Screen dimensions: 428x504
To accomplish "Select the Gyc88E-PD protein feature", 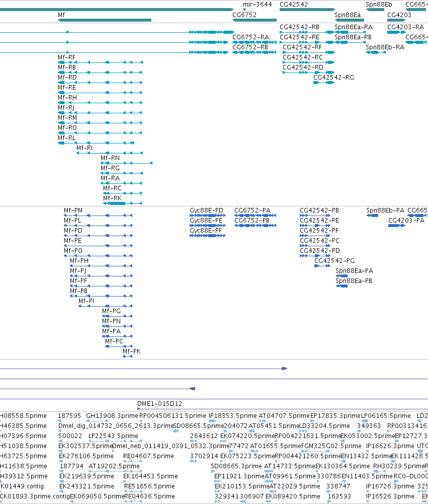I will tap(208, 215).
